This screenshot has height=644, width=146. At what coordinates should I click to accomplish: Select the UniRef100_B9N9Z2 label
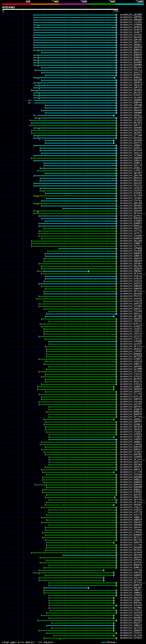[131, 77]
